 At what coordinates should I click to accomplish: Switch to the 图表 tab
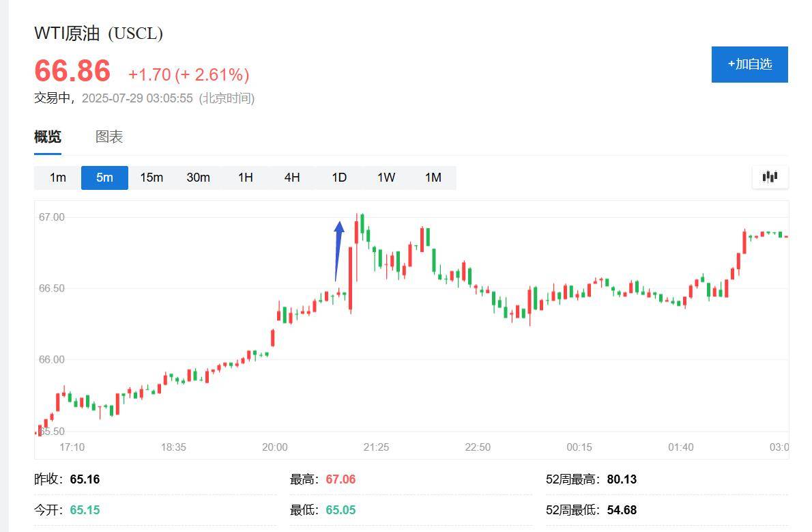coord(109,137)
